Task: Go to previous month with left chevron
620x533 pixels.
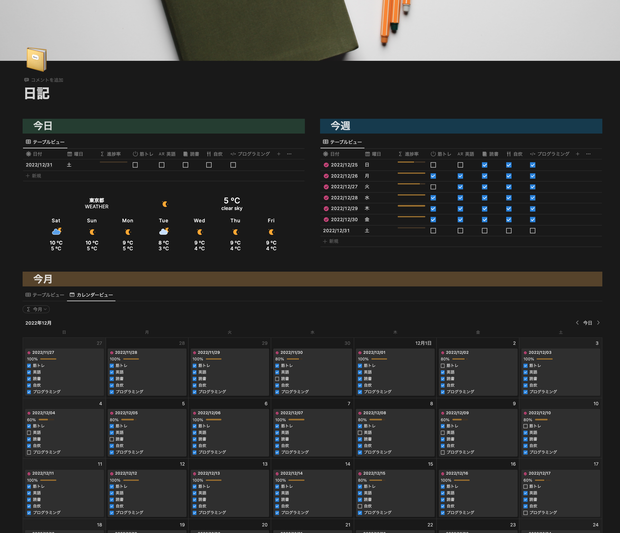Action: point(577,323)
